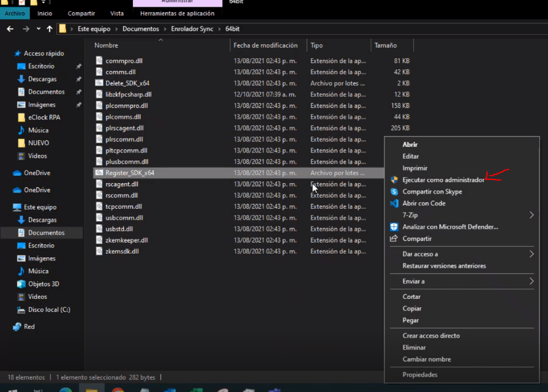Select the zkemkeeper.dll file icon
The height and width of the screenshot is (392, 548).
[99, 240]
